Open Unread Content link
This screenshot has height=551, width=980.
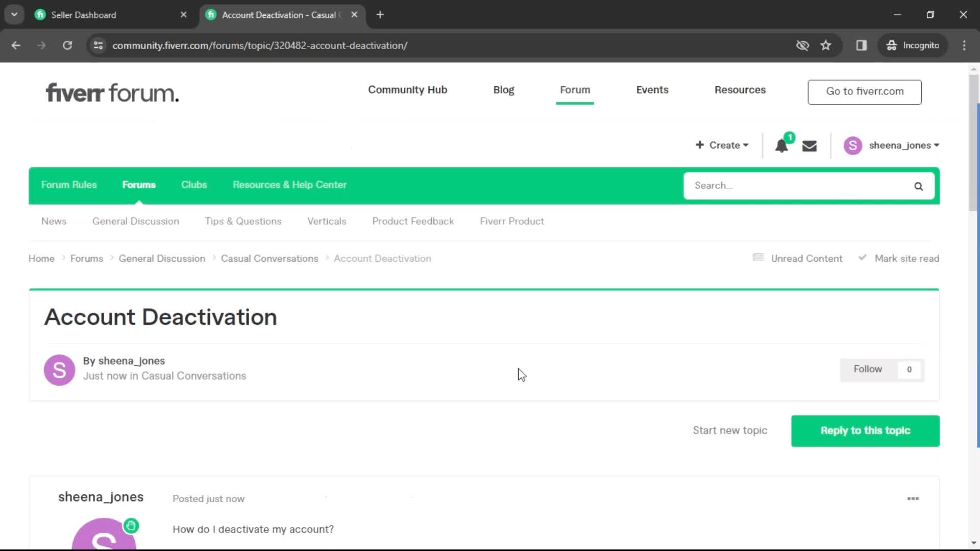pyautogui.click(x=798, y=259)
